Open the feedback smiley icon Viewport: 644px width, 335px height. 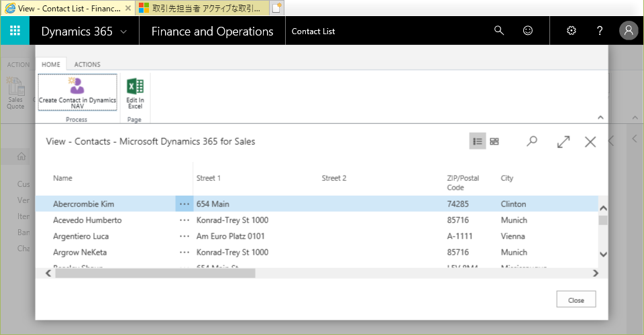coord(528,30)
